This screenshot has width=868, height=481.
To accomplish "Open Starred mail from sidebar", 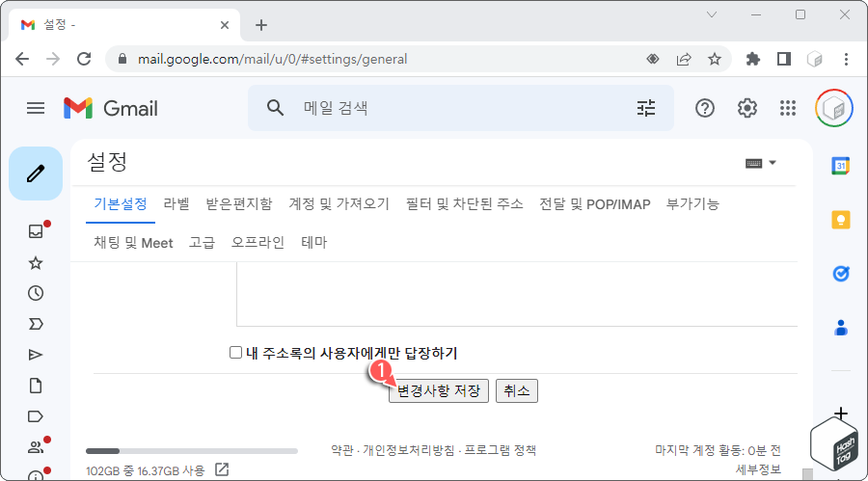I will 36,262.
